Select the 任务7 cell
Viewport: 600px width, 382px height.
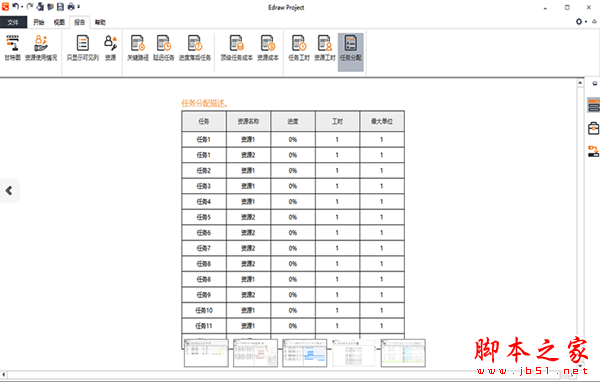click(x=204, y=248)
